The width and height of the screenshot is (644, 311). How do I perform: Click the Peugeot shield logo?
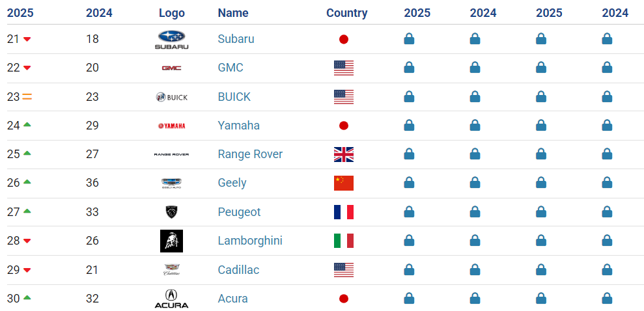171,212
